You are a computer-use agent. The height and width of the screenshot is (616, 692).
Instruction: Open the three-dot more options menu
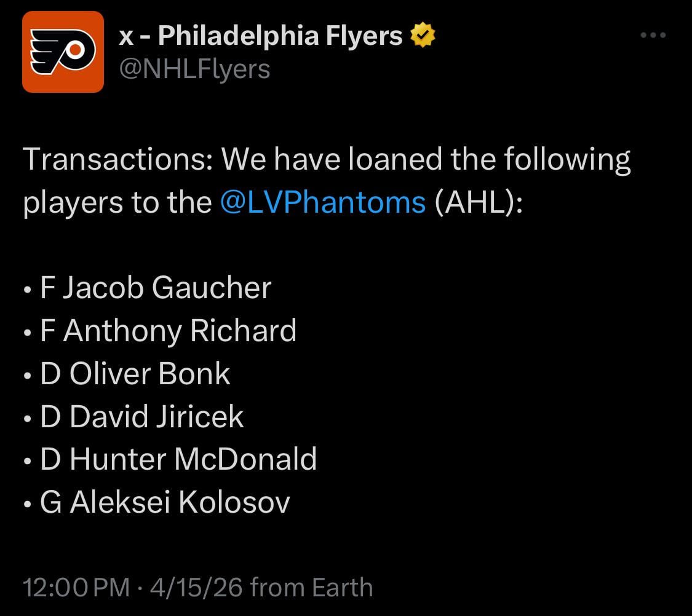coord(653,36)
